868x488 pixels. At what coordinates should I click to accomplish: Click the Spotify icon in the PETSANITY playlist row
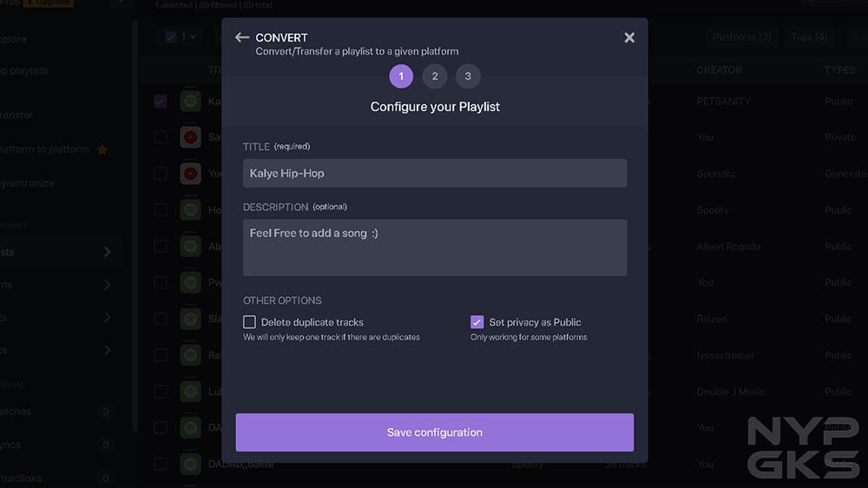190,101
